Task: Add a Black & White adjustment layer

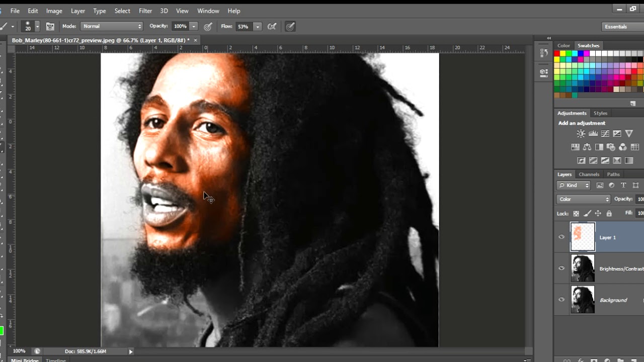Action: point(599,147)
